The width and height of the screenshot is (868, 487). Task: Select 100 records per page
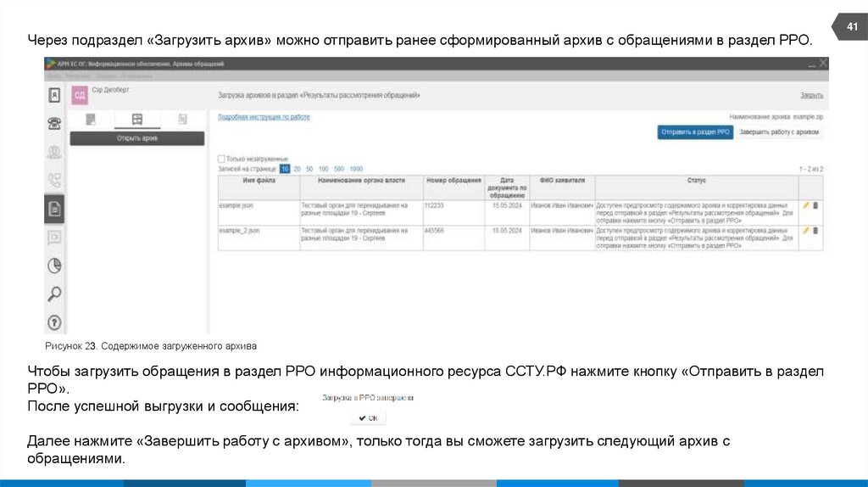coord(323,169)
